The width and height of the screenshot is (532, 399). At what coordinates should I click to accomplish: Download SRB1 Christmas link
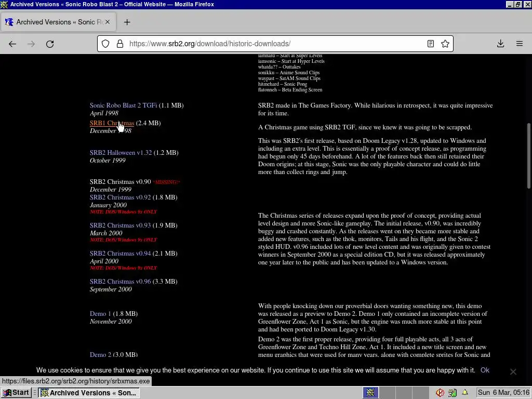tap(112, 123)
